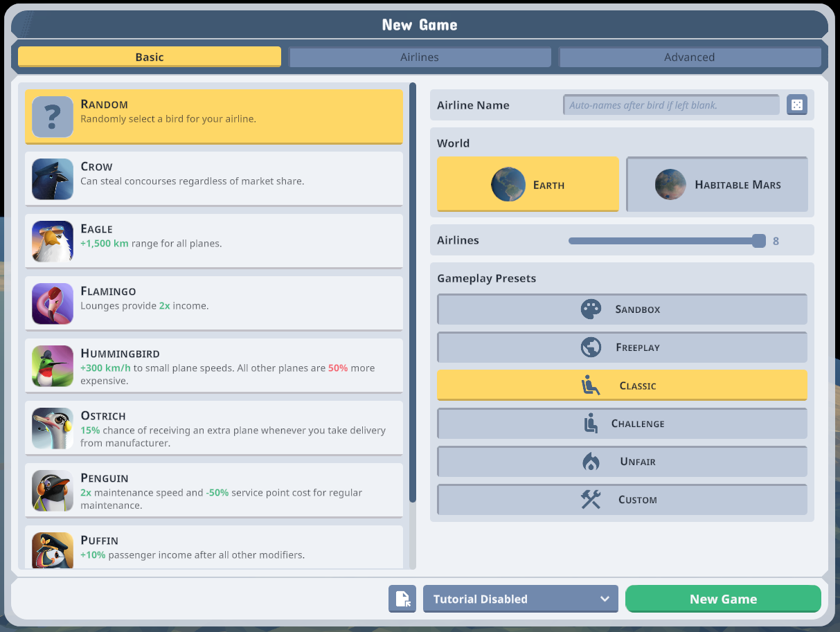Start with the green New Game button
The width and height of the screenshot is (840, 632).
(723, 599)
